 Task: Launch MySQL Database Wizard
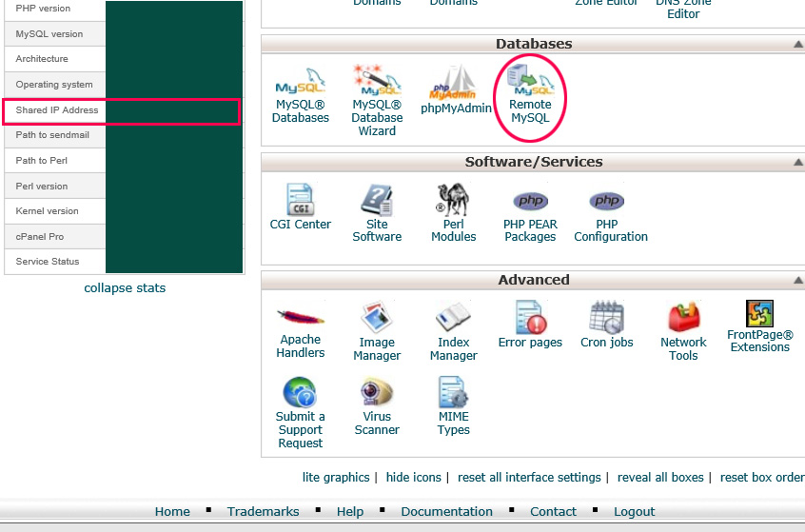click(x=377, y=80)
